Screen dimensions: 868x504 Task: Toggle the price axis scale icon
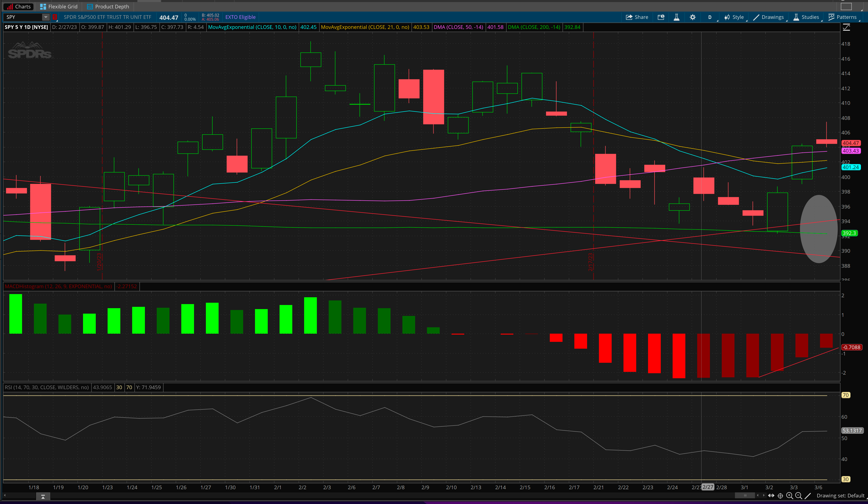[x=846, y=28]
